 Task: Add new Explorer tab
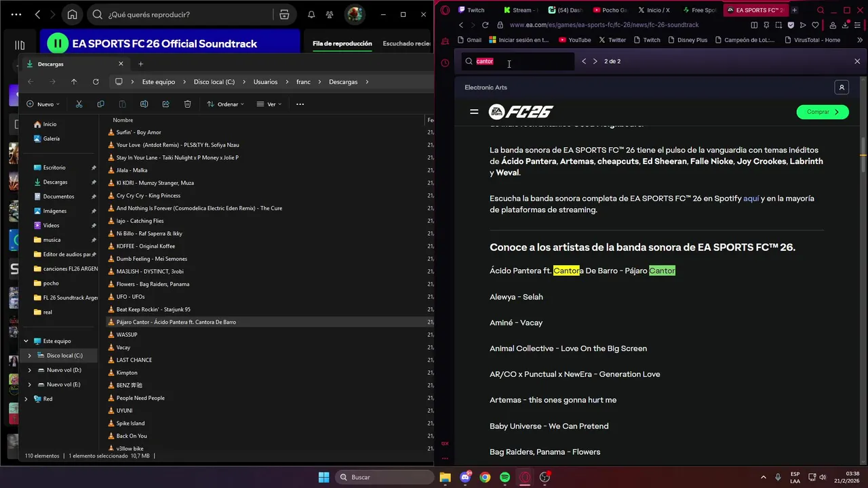pyautogui.click(x=140, y=64)
